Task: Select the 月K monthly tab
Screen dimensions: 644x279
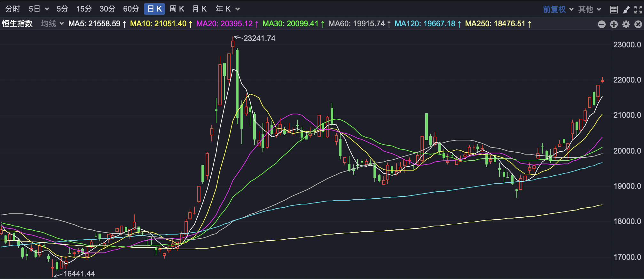Action: coord(199,9)
